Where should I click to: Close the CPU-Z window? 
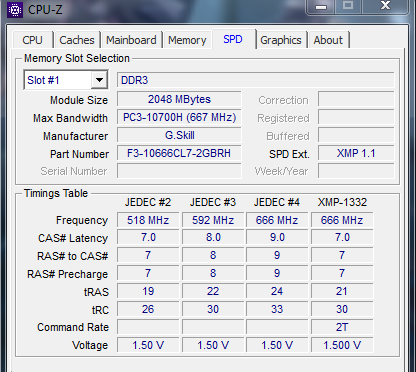point(385,7)
